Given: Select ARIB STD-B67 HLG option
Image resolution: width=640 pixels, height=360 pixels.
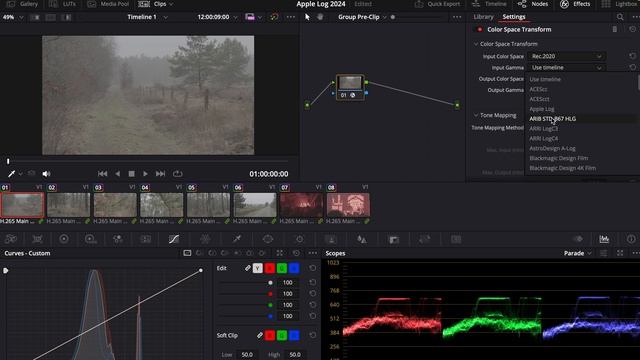Looking at the screenshot, I should [x=553, y=119].
